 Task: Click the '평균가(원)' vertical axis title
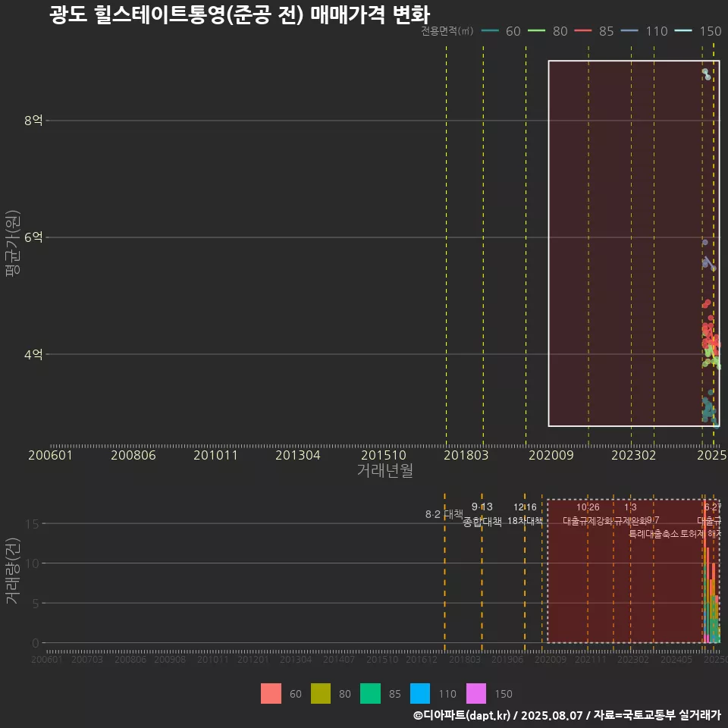tap(13, 243)
